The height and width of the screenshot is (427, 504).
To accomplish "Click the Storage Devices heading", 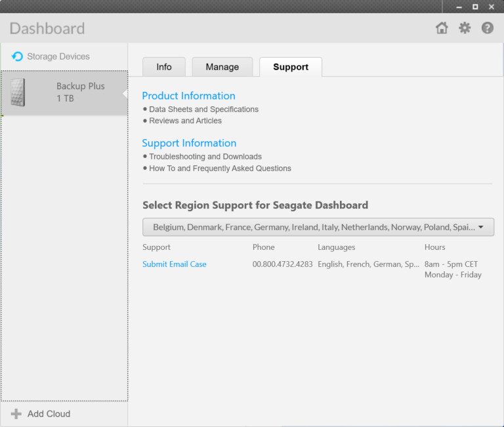I will [x=58, y=56].
